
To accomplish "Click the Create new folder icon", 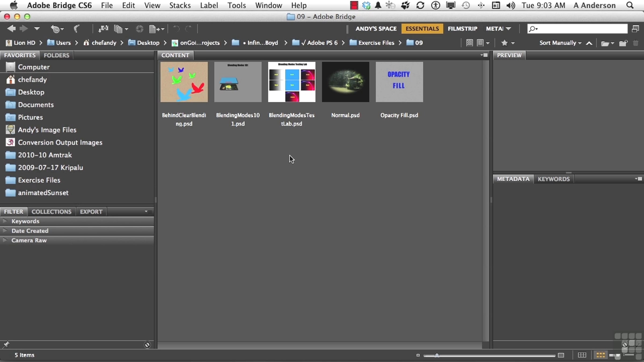I will point(623,43).
